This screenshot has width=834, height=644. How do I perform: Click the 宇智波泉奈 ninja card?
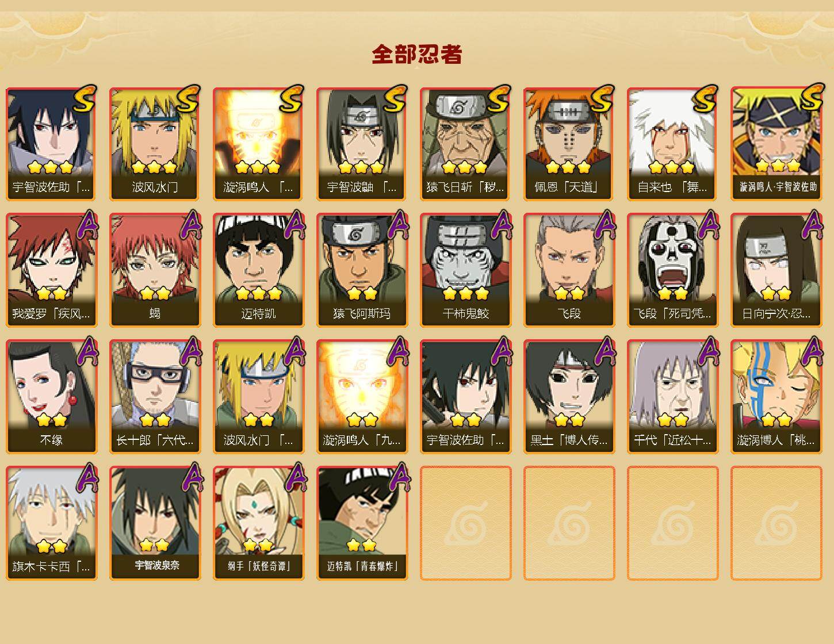[155, 523]
